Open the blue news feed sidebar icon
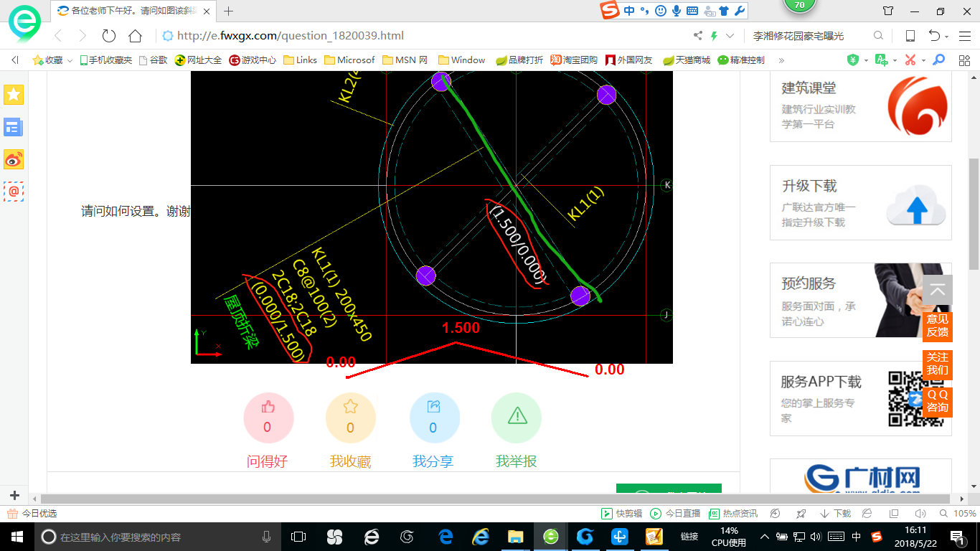Screen dimensions: 980x551 point(14,127)
